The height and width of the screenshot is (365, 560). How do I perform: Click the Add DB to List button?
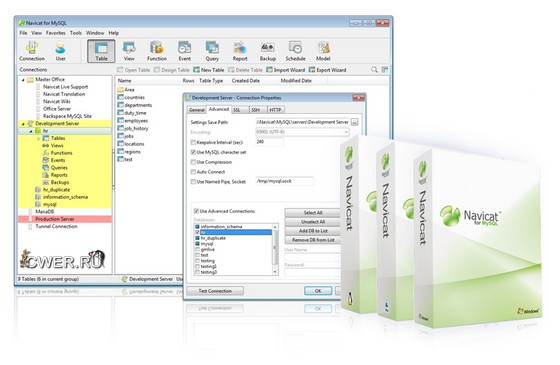point(312,231)
